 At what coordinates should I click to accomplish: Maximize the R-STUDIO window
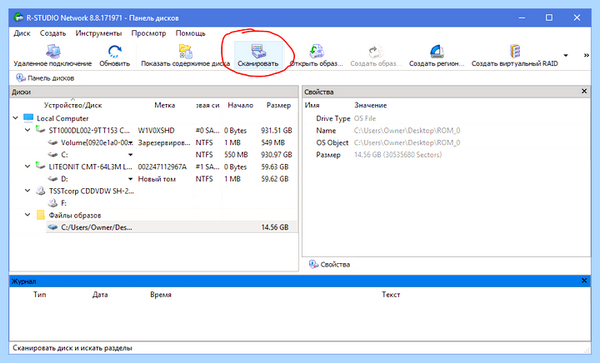pos(549,18)
